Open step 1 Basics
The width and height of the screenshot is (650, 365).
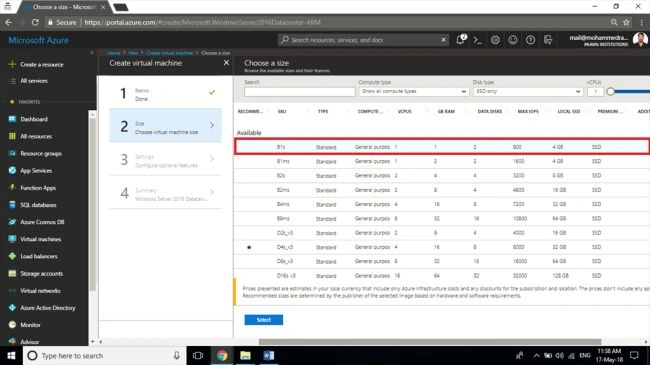(165, 92)
